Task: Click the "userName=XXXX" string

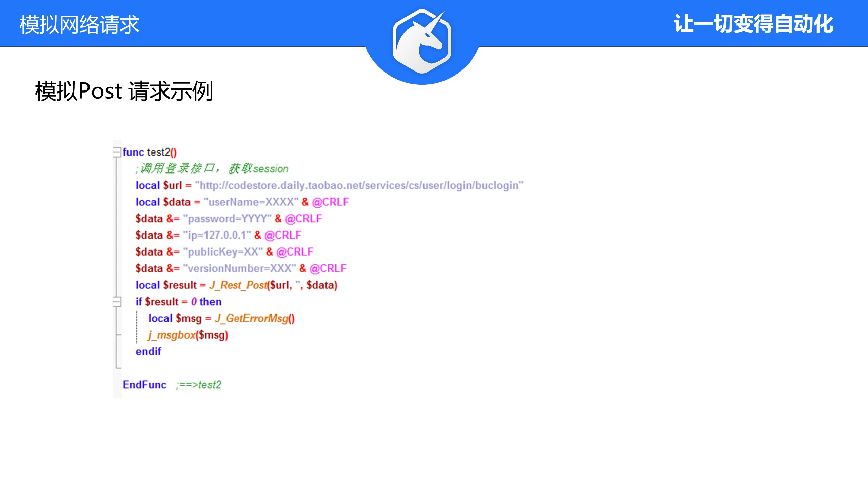Action: 251,202
